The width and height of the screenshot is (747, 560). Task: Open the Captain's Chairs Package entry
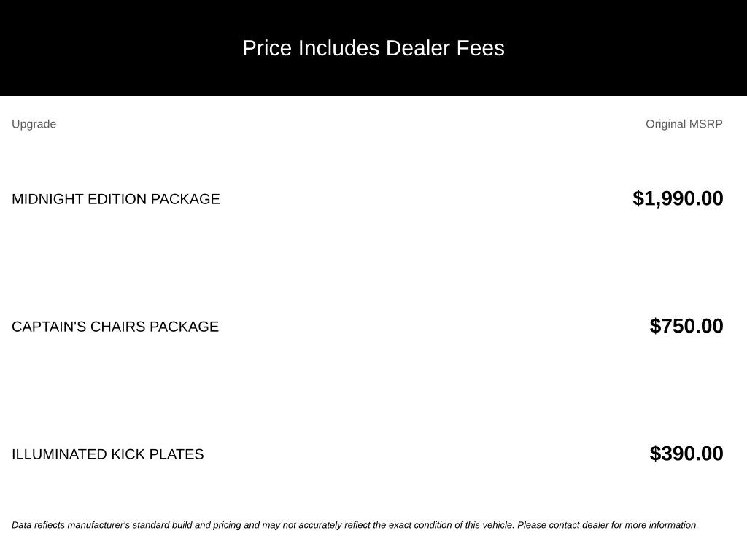(115, 327)
